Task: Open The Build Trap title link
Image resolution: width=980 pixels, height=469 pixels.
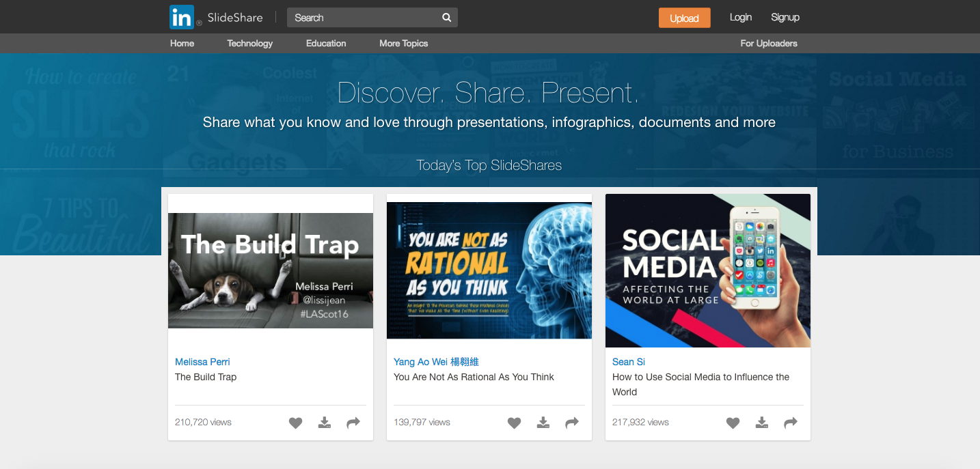Action: 206,377
